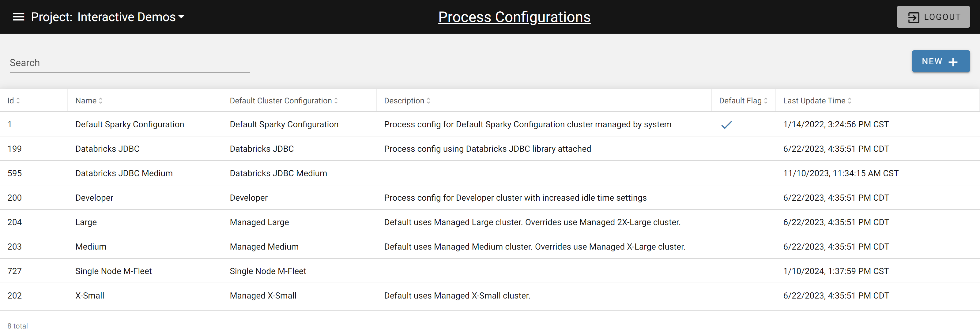The width and height of the screenshot is (980, 334).
Task: Open the Developer row name cell
Action: pos(94,198)
